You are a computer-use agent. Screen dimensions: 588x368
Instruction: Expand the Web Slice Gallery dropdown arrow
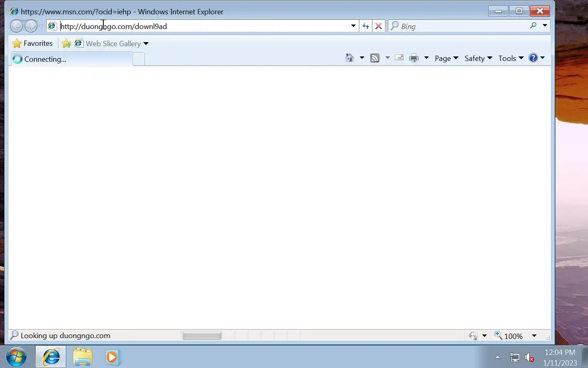pos(146,44)
